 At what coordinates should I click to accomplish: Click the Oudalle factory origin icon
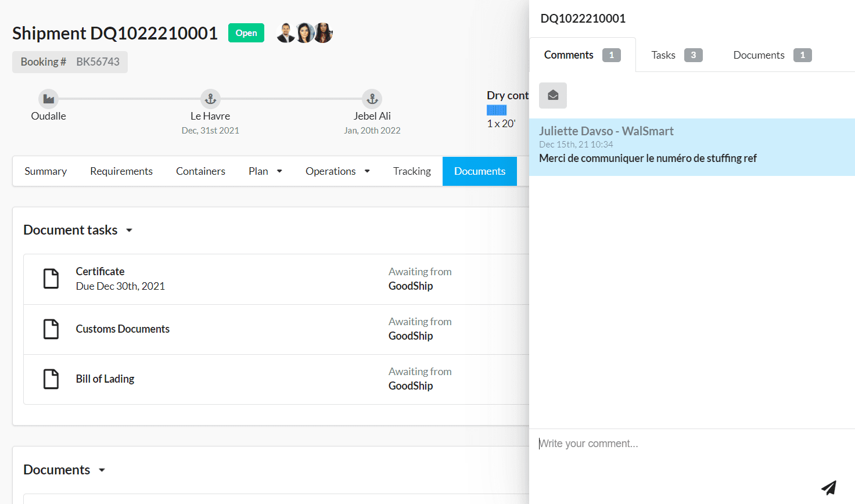(x=48, y=99)
